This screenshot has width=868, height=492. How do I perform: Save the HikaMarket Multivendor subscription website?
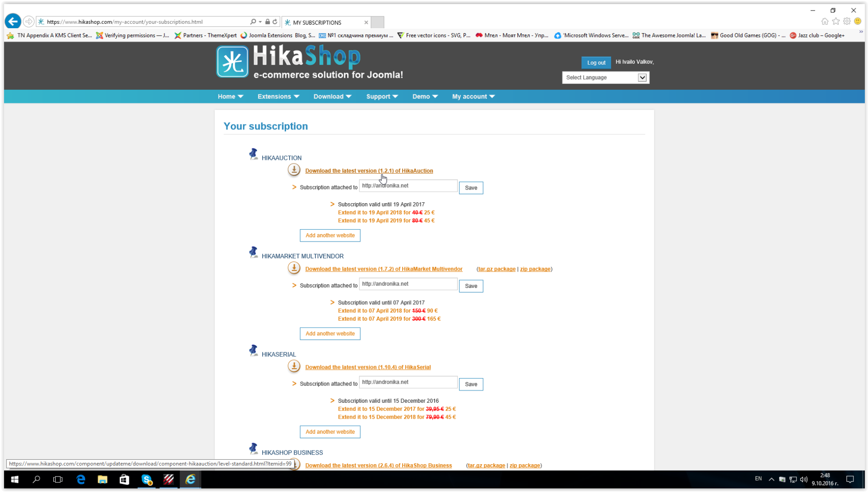click(471, 286)
